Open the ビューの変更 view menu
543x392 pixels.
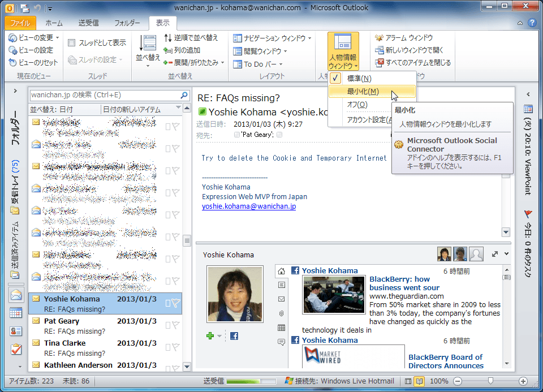33,37
